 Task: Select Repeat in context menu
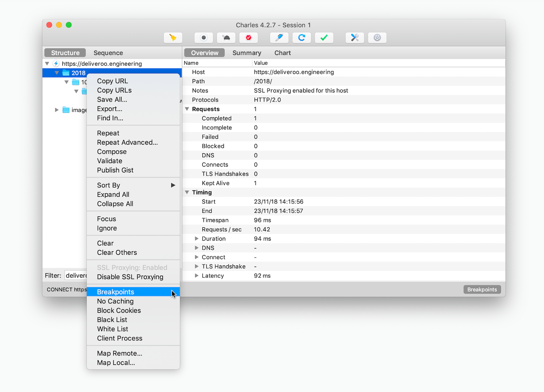(x=133, y=133)
